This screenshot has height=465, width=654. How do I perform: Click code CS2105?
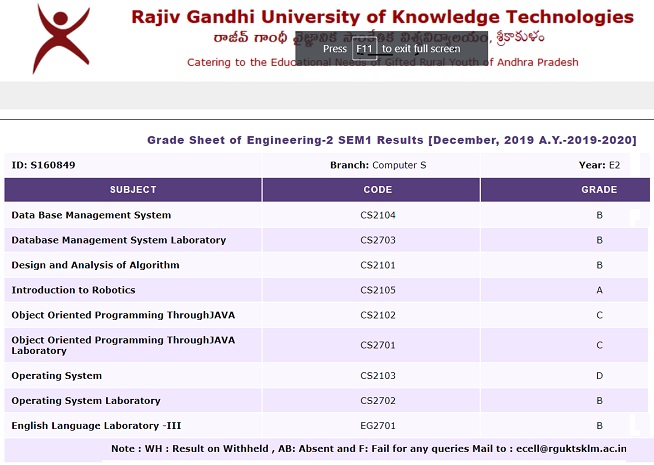[x=378, y=290]
